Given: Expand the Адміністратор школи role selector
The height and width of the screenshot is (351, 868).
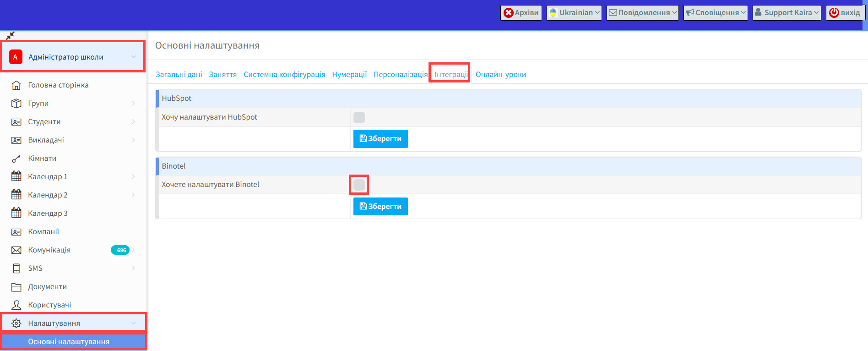Looking at the screenshot, I should 73,57.
